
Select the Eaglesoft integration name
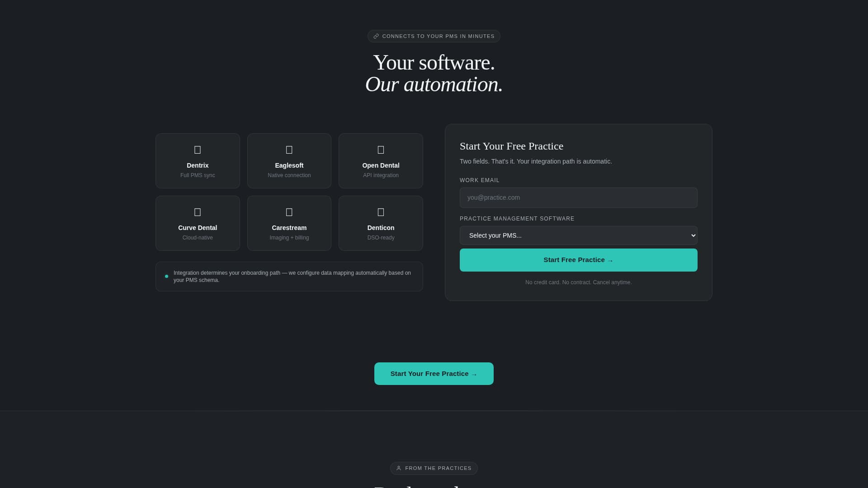coord(289,165)
